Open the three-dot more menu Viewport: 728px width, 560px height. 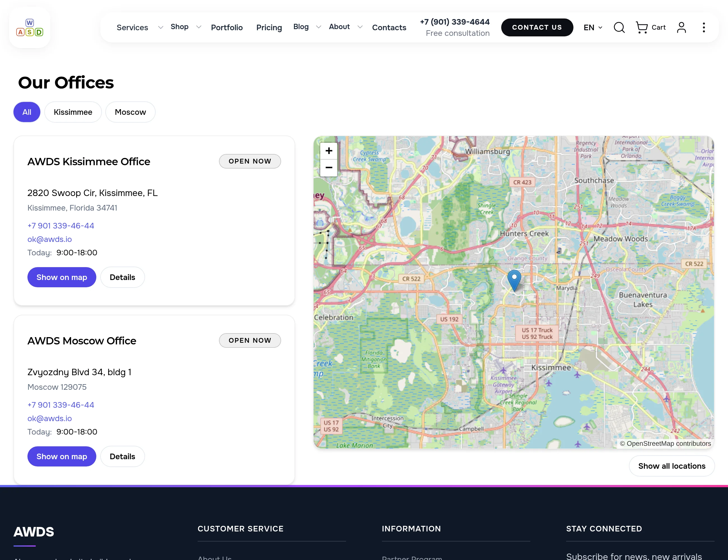click(704, 27)
